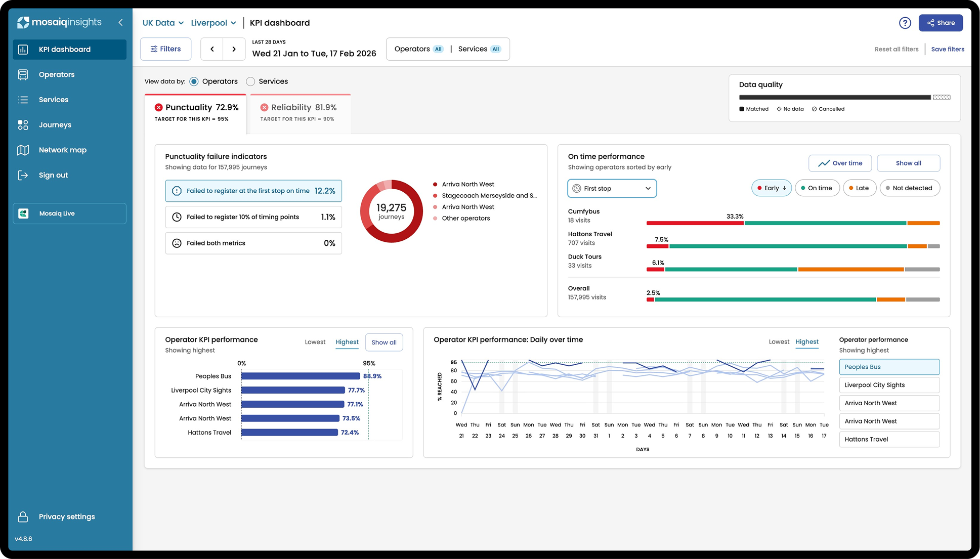Image resolution: width=980 pixels, height=559 pixels.
Task: Go to previous date range arrow
Action: tap(212, 49)
